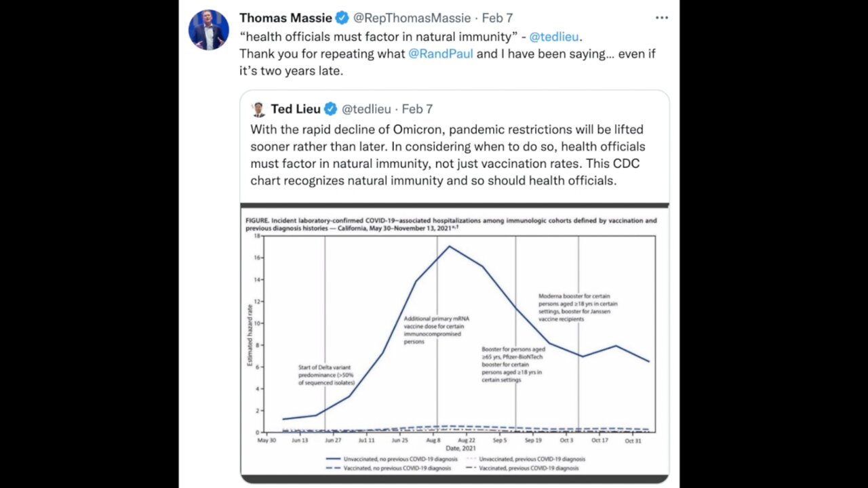Open the @RepThomasMassie handle

412,18
